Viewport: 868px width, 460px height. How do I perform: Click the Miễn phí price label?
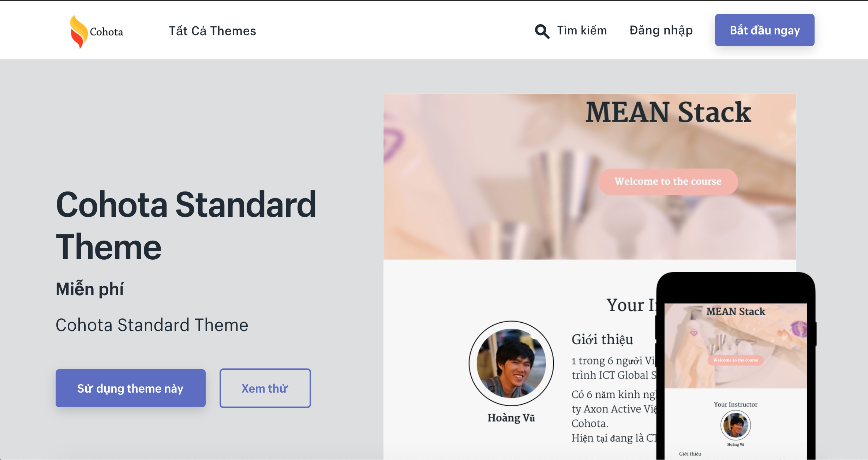90,289
